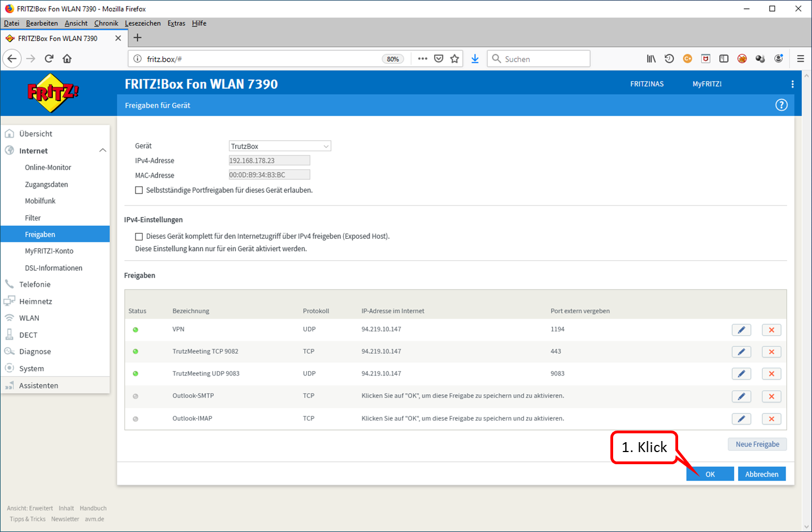Enable Selbstständige Portfreigaben checkbox
Image resolution: width=812 pixels, height=532 pixels.
coord(139,190)
